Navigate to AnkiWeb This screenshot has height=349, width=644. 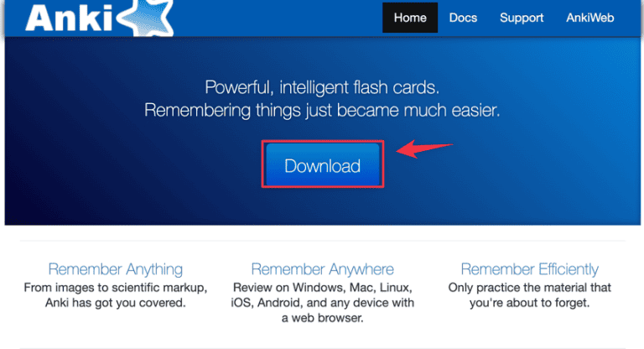pos(589,18)
